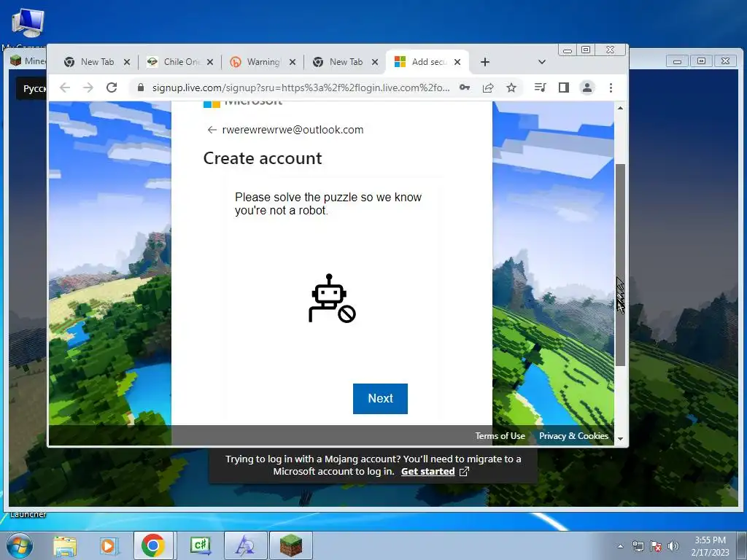Reload the signup page

(x=112, y=87)
